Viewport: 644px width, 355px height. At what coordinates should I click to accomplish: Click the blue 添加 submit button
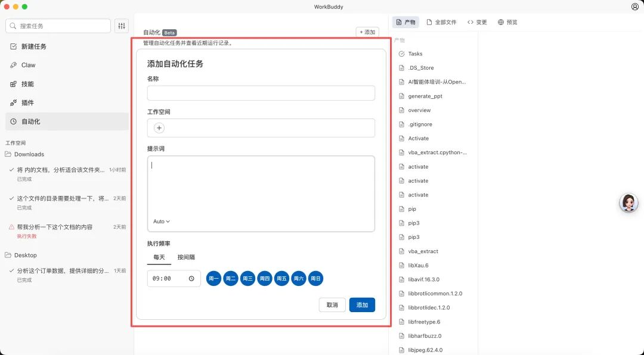[362, 305]
